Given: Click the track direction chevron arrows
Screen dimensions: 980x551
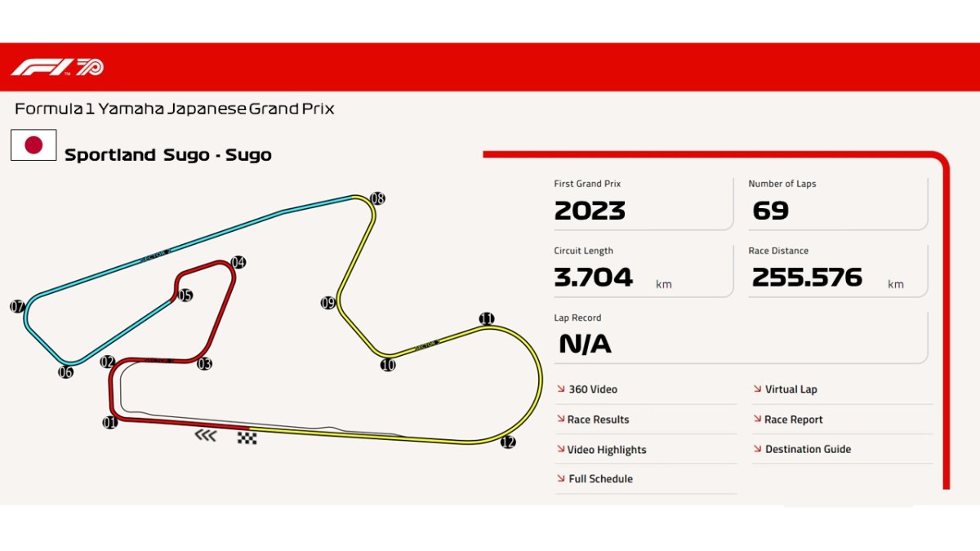Looking at the screenshot, I should point(205,436).
